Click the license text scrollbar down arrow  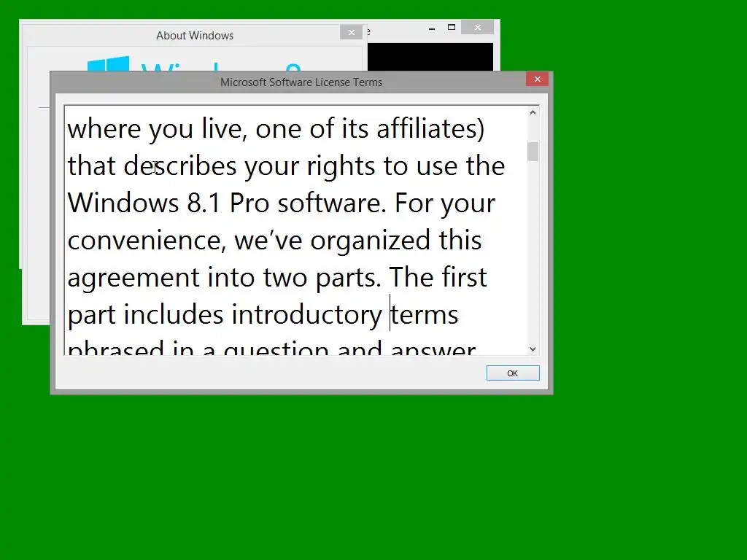[x=533, y=349]
